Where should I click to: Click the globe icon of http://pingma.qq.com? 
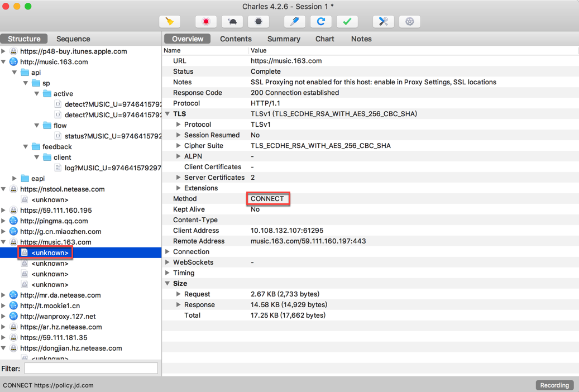(x=13, y=221)
